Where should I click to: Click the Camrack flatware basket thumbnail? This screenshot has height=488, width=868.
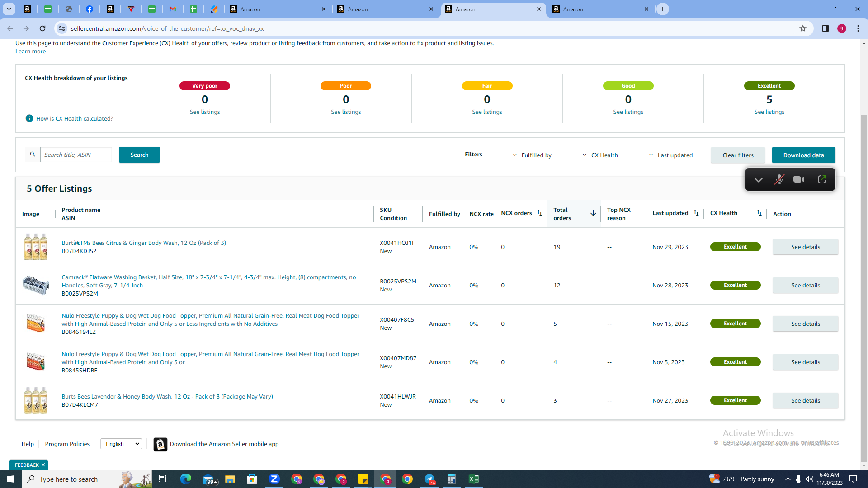pos(36,285)
